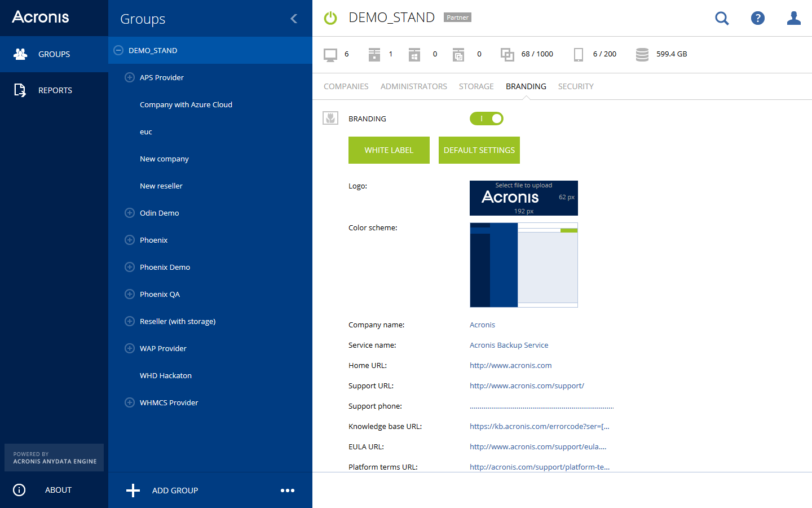Collapse the DEMO_STAND tree node
This screenshot has width=812, height=508.
tap(118, 50)
